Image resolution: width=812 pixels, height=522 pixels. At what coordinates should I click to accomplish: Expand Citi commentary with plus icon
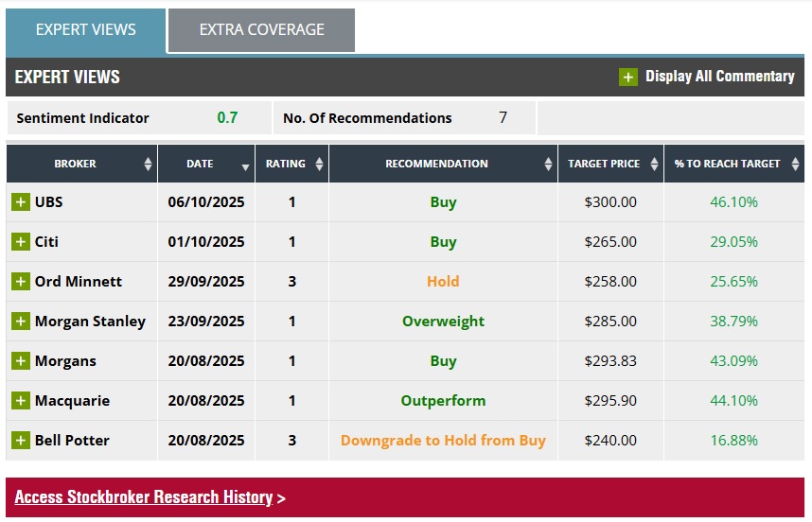[x=21, y=242]
